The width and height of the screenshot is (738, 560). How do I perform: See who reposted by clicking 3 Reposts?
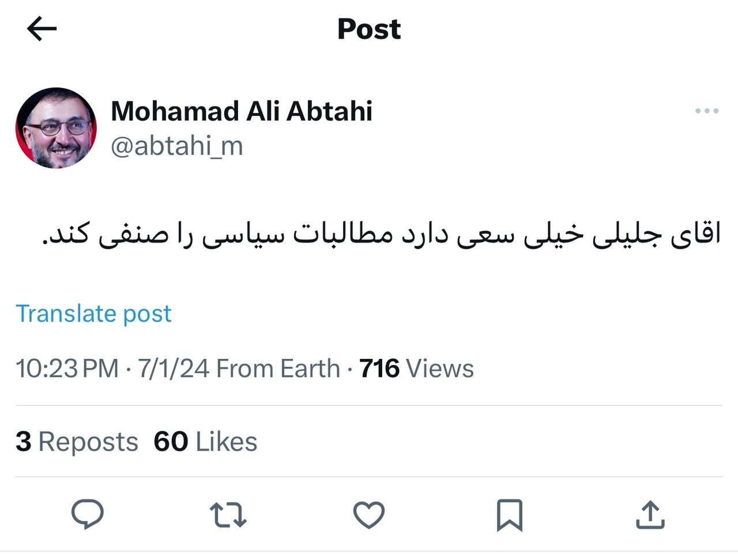(77, 441)
